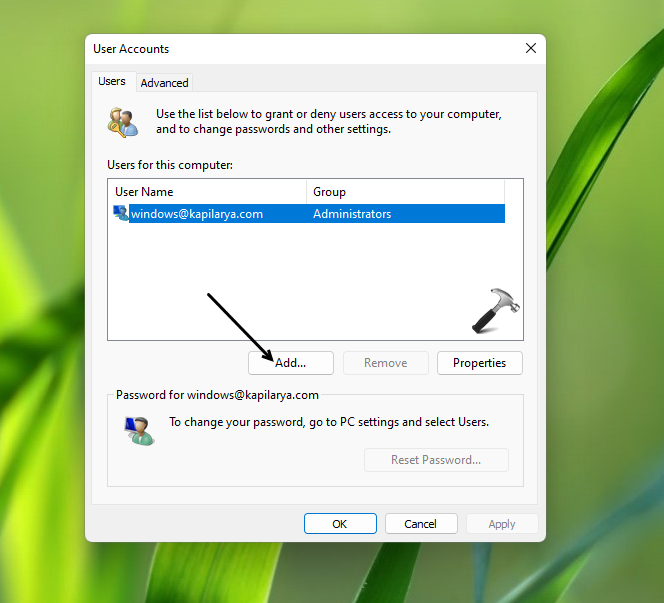Click the users and keys icon
The image size is (664, 603).
[x=123, y=122]
